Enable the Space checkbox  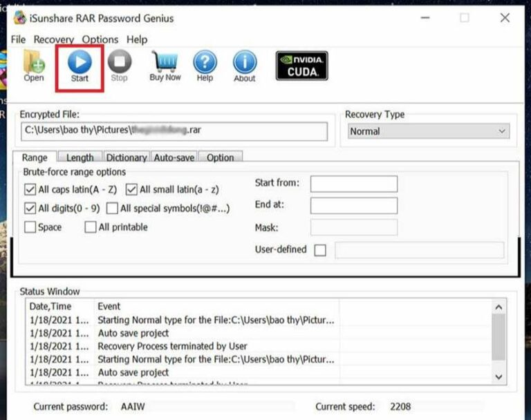coord(30,227)
